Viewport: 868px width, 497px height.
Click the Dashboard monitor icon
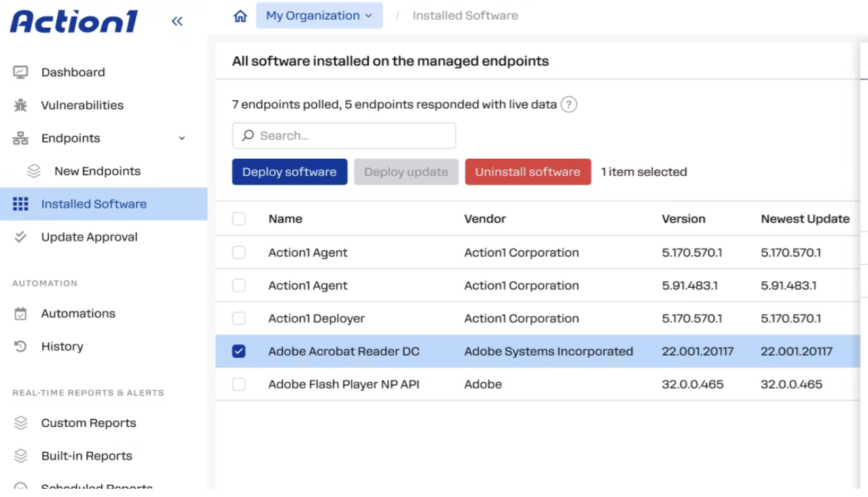pyautogui.click(x=20, y=72)
